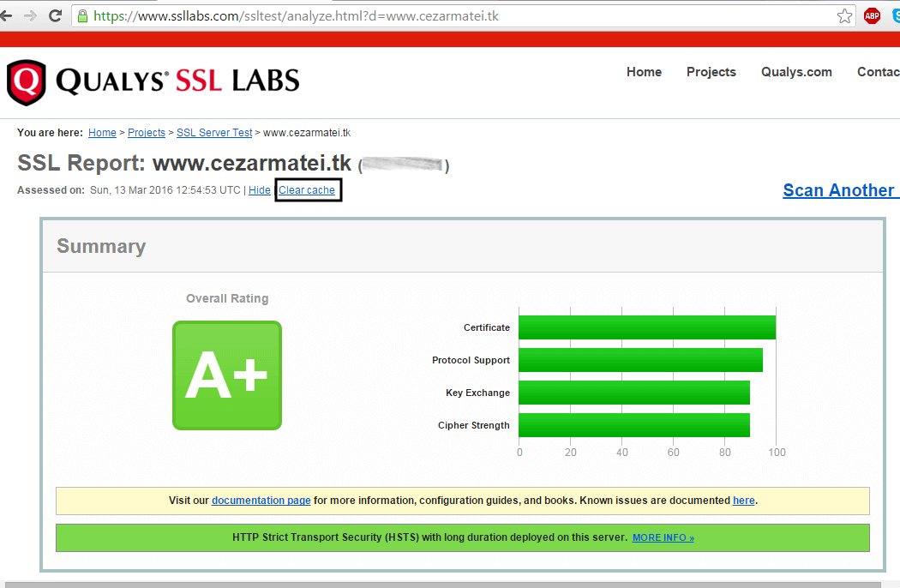This screenshot has height=588, width=900.
Task: Click the 'Cipher Strength' chart label
Action: pos(473,425)
